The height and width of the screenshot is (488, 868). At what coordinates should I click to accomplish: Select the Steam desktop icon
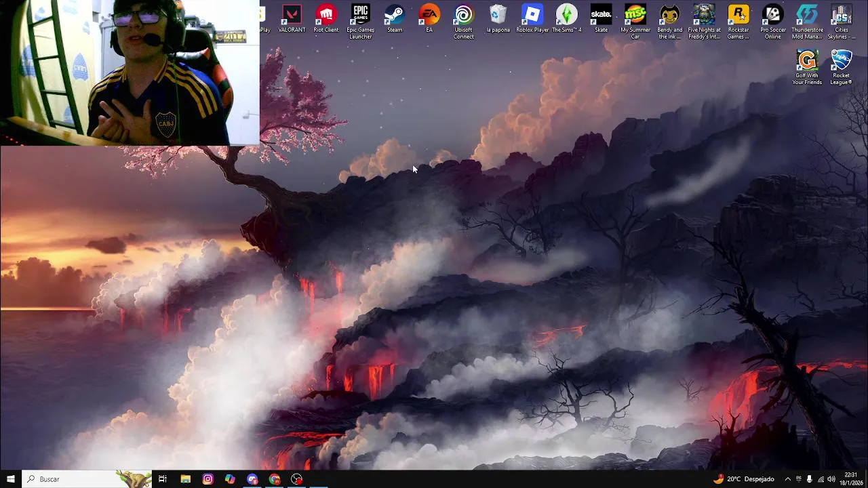(x=395, y=19)
